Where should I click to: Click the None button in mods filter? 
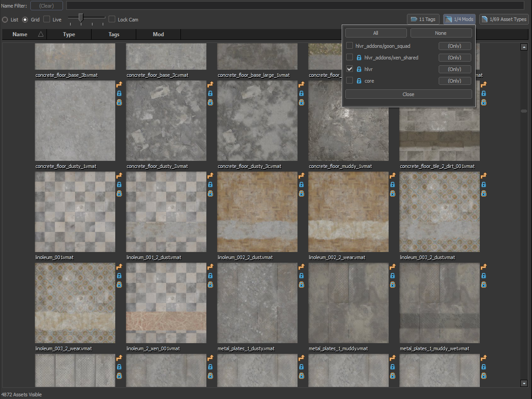pyautogui.click(x=440, y=33)
